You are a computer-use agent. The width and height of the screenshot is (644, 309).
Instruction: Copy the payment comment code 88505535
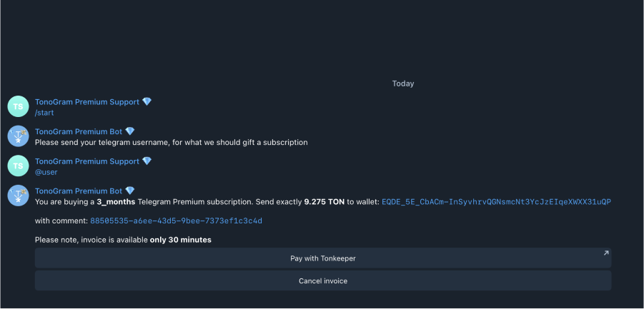[177, 221]
